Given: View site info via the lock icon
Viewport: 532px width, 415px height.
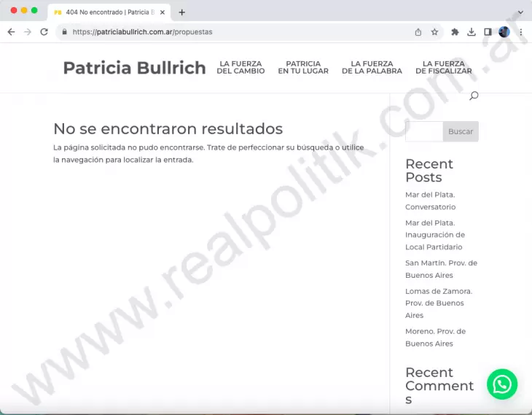Looking at the screenshot, I should click(64, 32).
